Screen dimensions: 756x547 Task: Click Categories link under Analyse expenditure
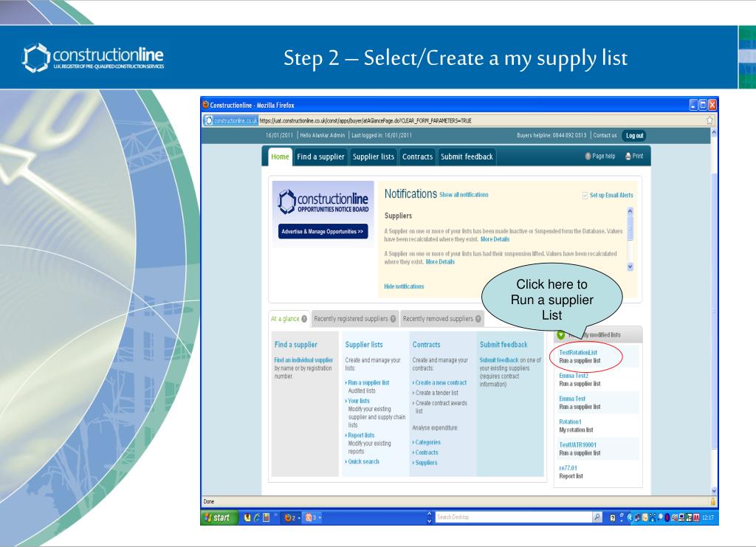click(x=427, y=442)
